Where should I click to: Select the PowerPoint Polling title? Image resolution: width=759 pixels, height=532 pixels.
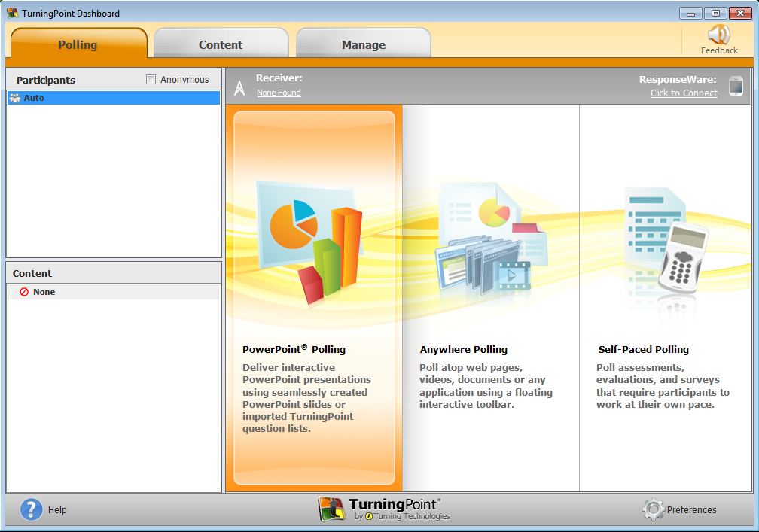click(294, 349)
